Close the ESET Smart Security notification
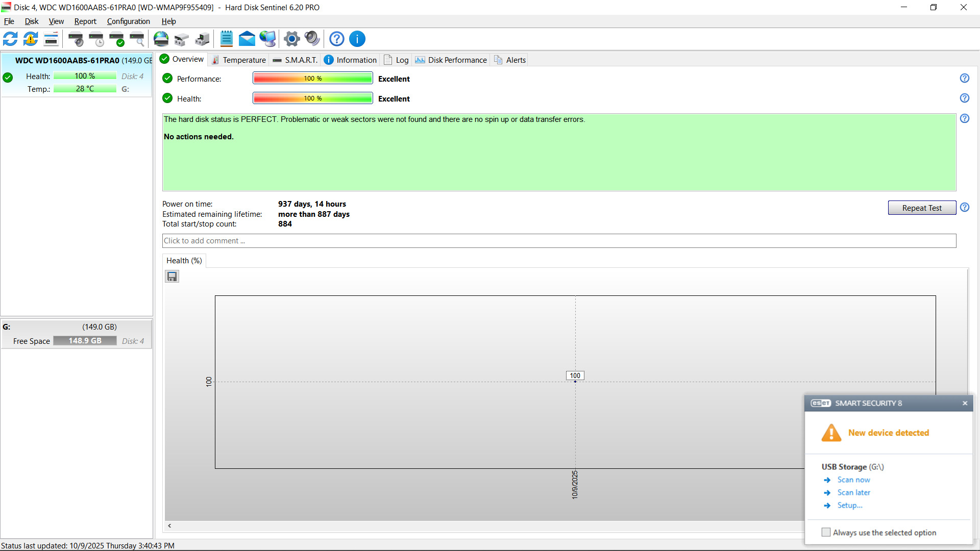The image size is (980, 551). (965, 403)
